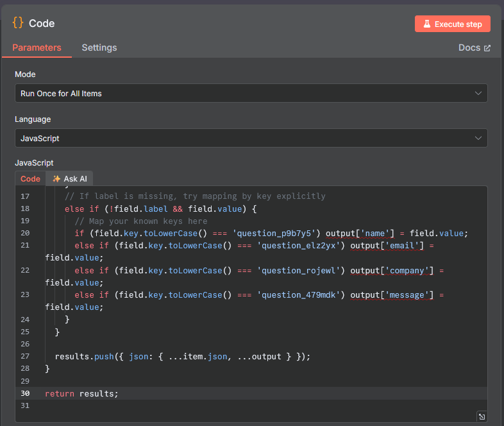504x426 pixels.
Task: Click the Language label
Action: pyautogui.click(x=33, y=119)
